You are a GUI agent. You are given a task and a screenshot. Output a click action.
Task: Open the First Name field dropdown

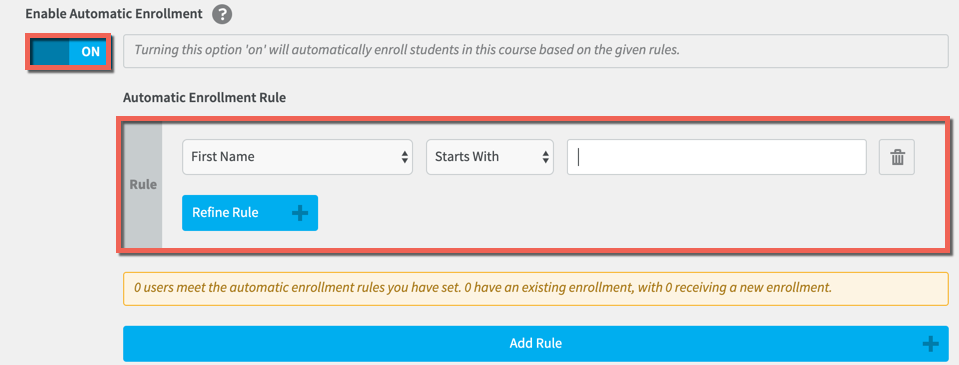pos(297,157)
